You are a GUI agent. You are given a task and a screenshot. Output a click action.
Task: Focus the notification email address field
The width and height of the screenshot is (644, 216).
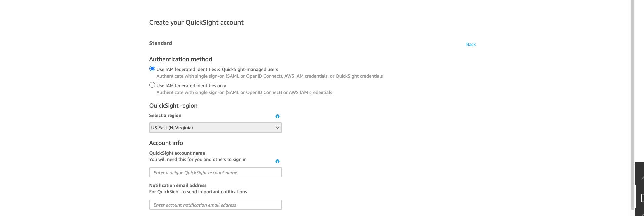click(215, 205)
